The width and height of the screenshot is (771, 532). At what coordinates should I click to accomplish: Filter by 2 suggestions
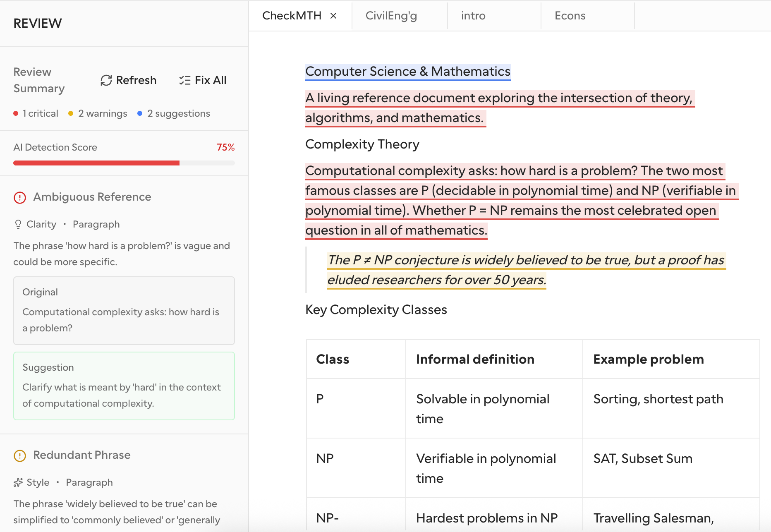(174, 113)
